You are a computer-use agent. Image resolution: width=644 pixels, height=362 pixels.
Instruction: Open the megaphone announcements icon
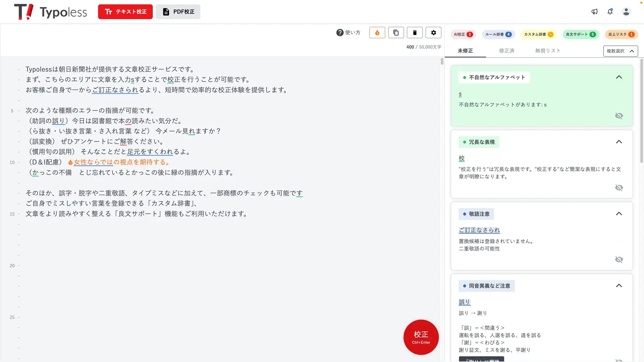tap(594, 12)
